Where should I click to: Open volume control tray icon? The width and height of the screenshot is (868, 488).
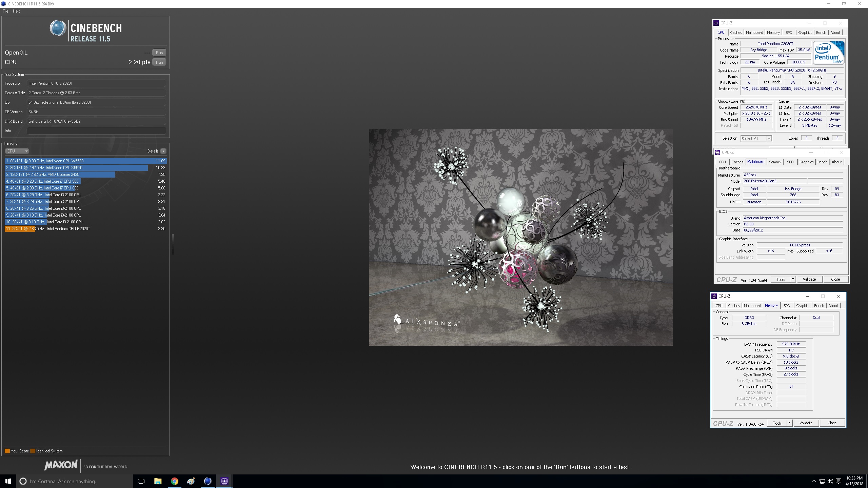pos(830,481)
